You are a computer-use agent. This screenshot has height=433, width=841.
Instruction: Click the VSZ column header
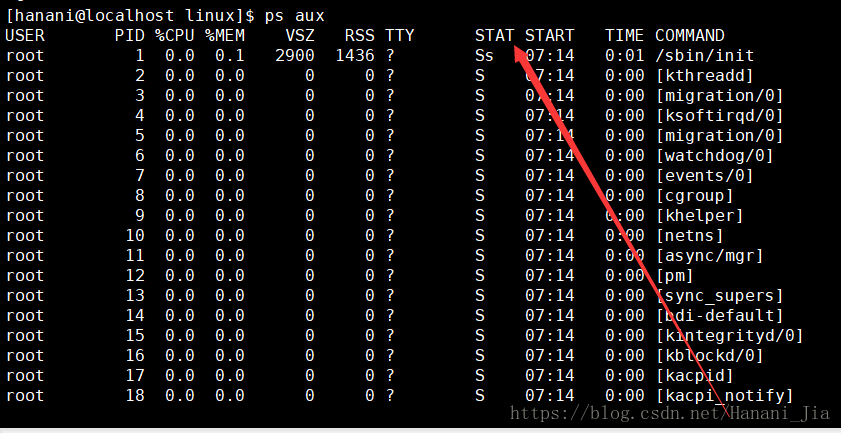[x=300, y=35]
